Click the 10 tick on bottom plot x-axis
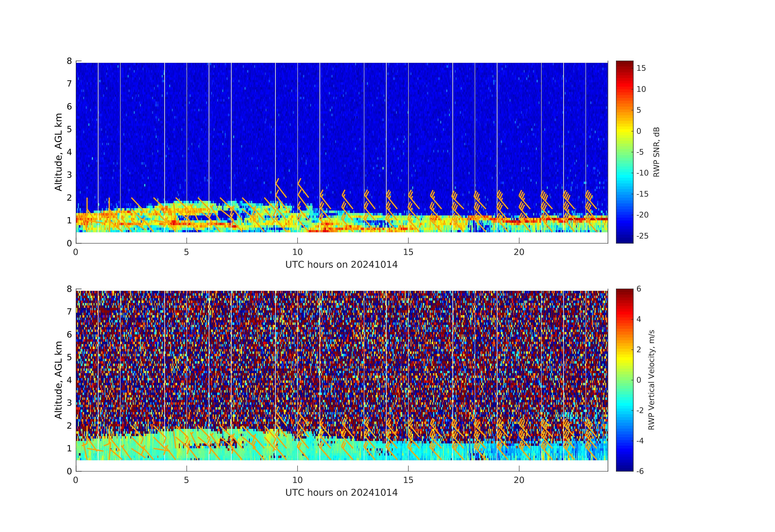This screenshot has height=532, width=775. (297, 480)
